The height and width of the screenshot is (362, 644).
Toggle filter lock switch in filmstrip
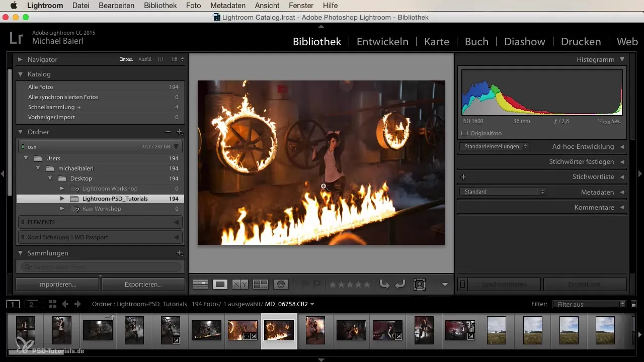(633, 304)
